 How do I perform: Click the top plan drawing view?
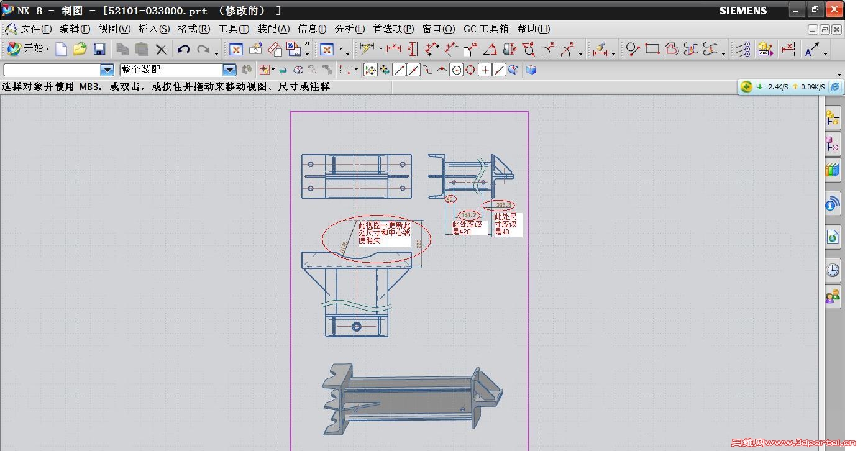[357, 176]
